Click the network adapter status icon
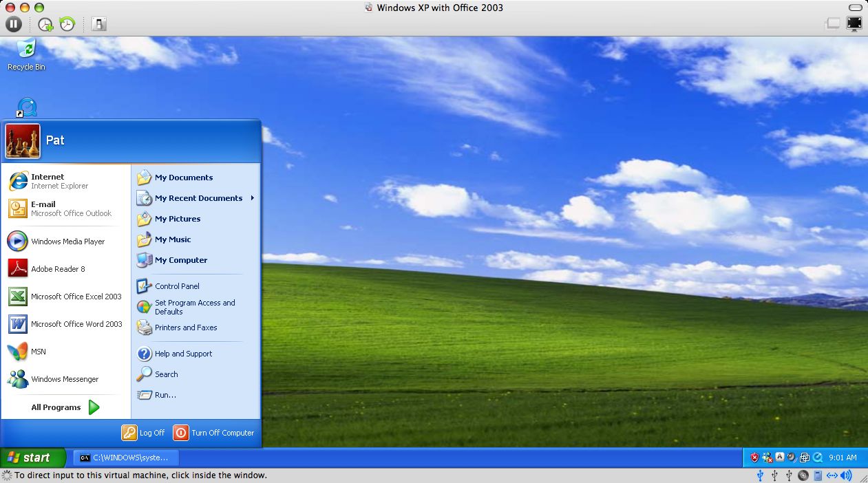The width and height of the screenshot is (868, 483). pyautogui.click(x=832, y=475)
